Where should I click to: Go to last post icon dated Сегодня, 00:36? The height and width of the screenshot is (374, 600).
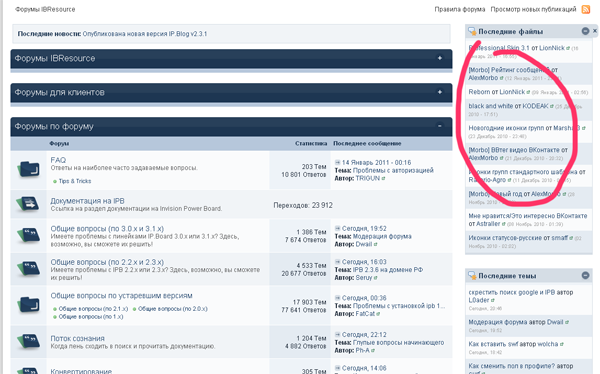coord(337,298)
